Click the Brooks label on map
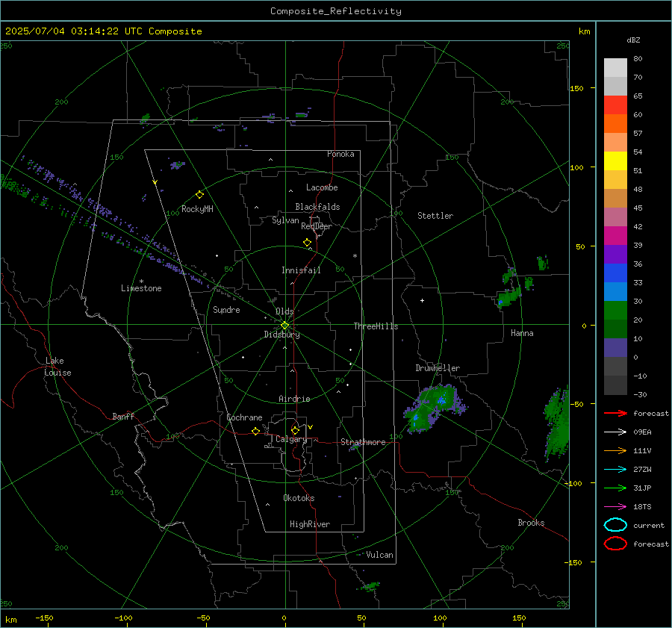Viewport: 672px width, 628px height. [x=531, y=523]
